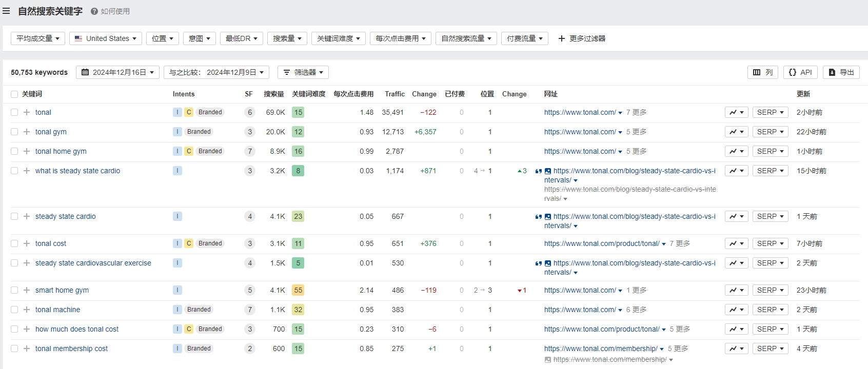Check 'what is steady state cardio' checkbox

tap(14, 171)
